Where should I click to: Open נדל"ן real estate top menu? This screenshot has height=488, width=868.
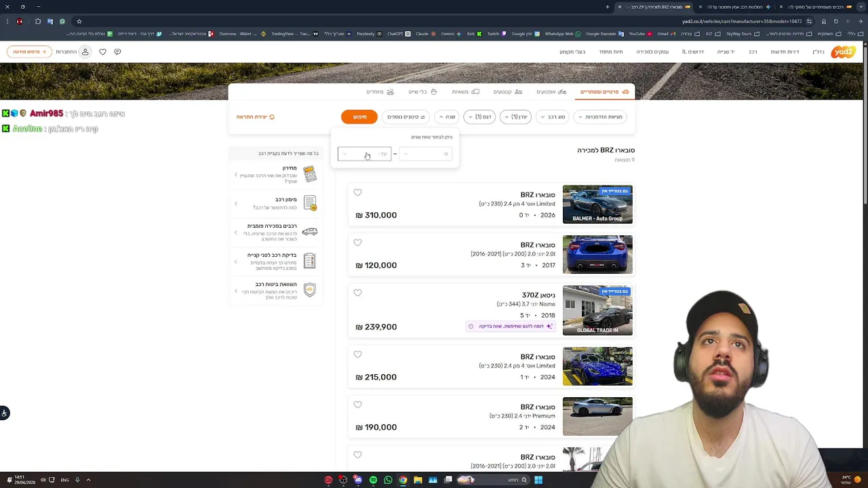pos(818,52)
